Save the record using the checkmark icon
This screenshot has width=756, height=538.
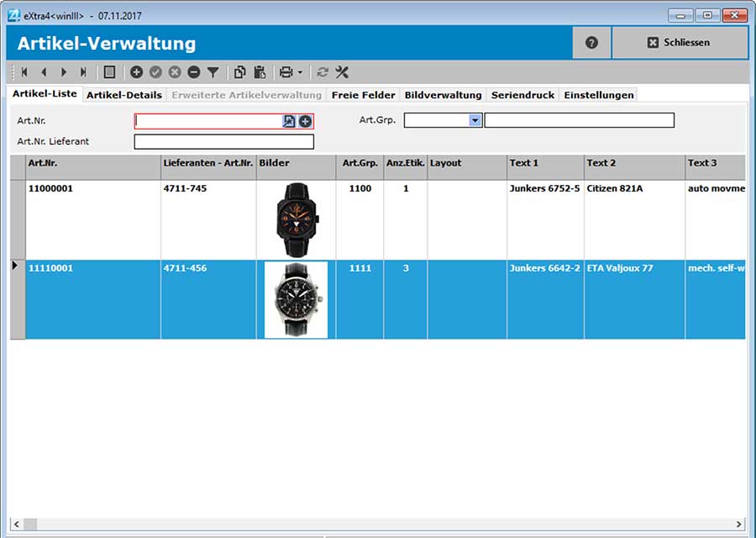(x=155, y=72)
